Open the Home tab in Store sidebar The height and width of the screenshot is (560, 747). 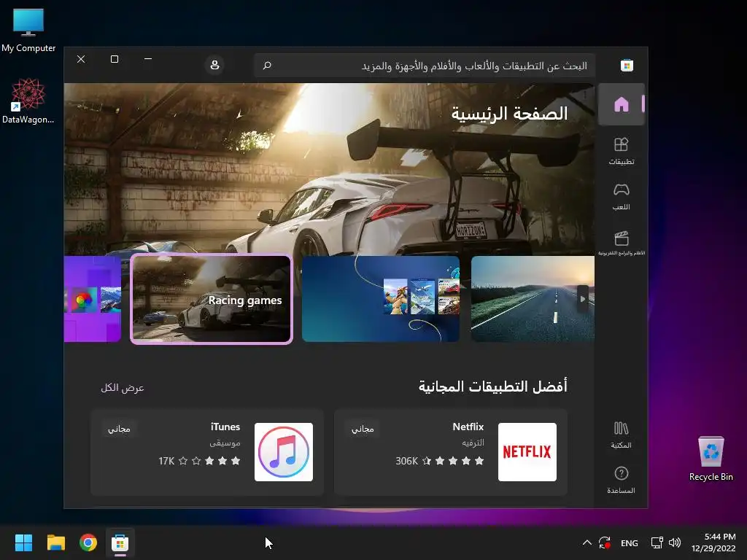622,104
